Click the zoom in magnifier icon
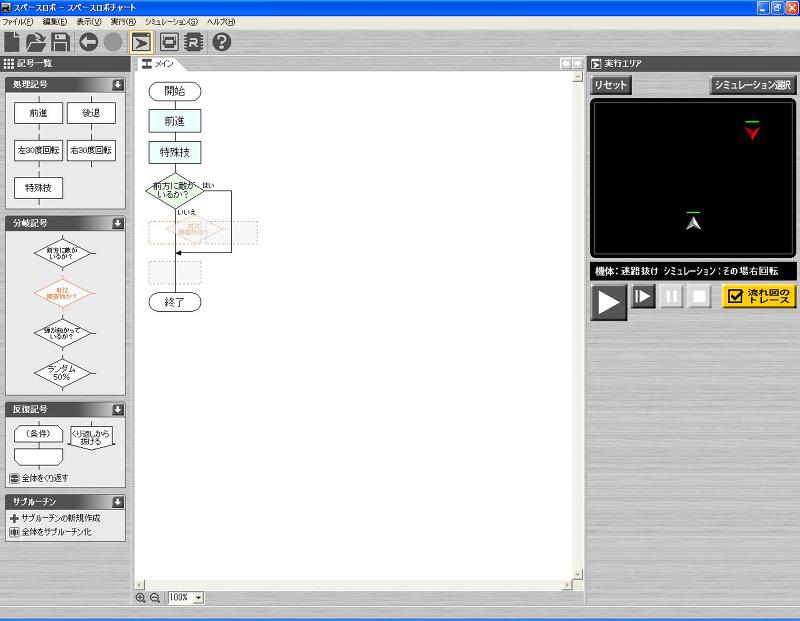Image resolution: width=800 pixels, height=621 pixels. [141, 598]
